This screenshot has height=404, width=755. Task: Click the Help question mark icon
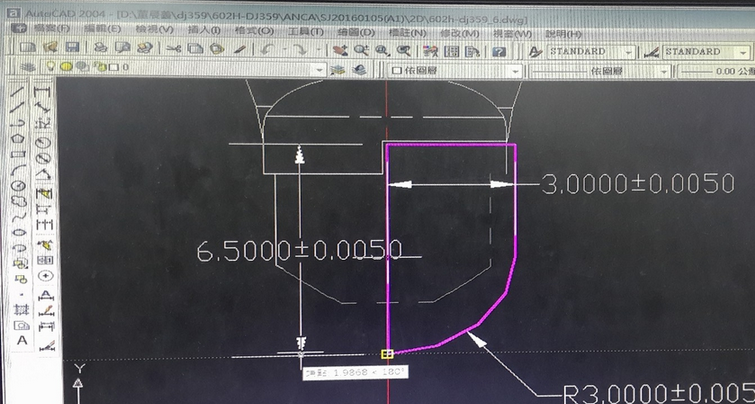click(498, 51)
